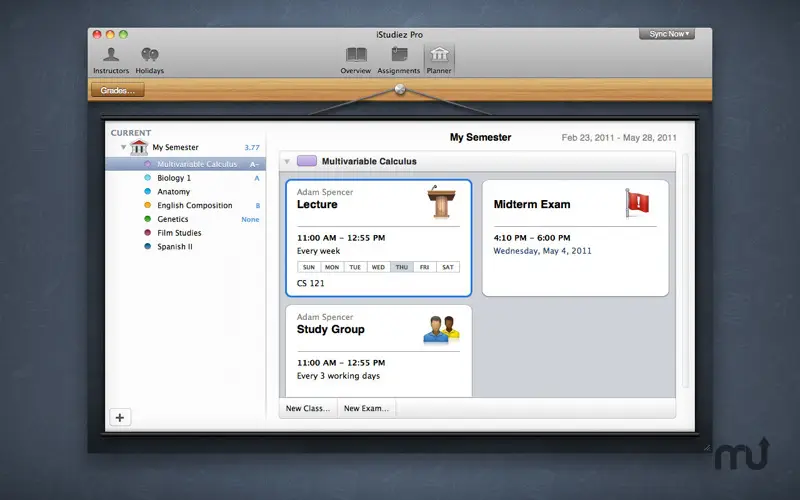Viewport: 800px width, 500px height.
Task: Toggle SAT in Lecture weekday selector
Action: point(448,267)
